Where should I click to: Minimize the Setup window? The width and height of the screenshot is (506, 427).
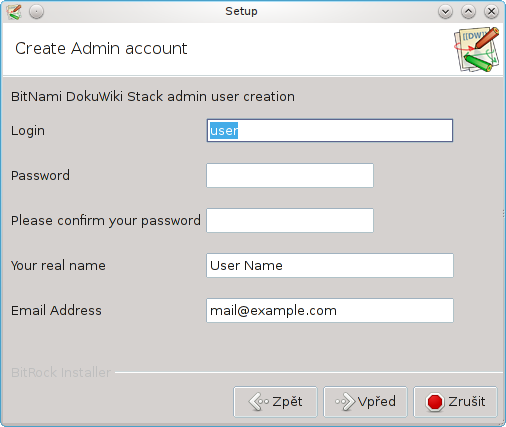click(x=445, y=12)
